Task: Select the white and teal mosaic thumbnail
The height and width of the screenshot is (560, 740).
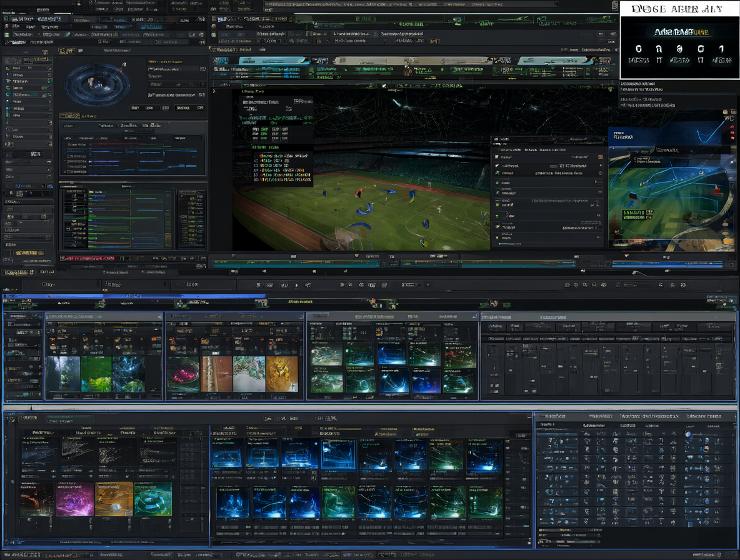Action: 249,374
